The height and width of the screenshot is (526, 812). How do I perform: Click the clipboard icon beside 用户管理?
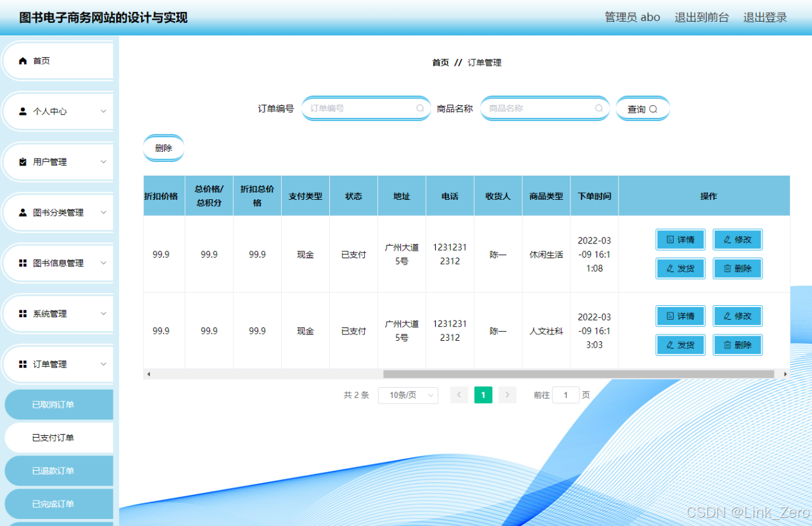(22, 161)
